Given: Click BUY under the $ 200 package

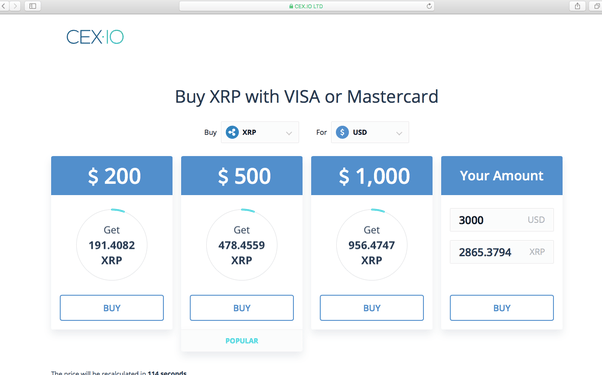Looking at the screenshot, I should 112,308.
